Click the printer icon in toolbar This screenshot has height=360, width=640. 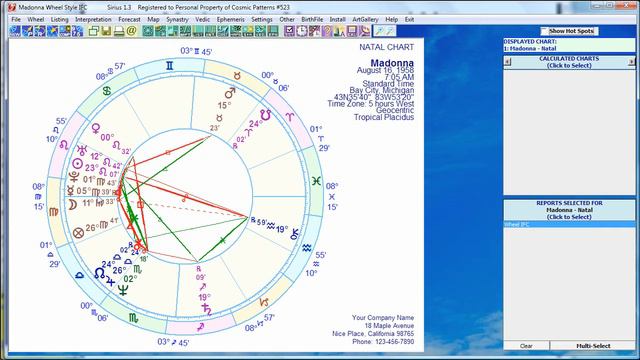coord(119,31)
